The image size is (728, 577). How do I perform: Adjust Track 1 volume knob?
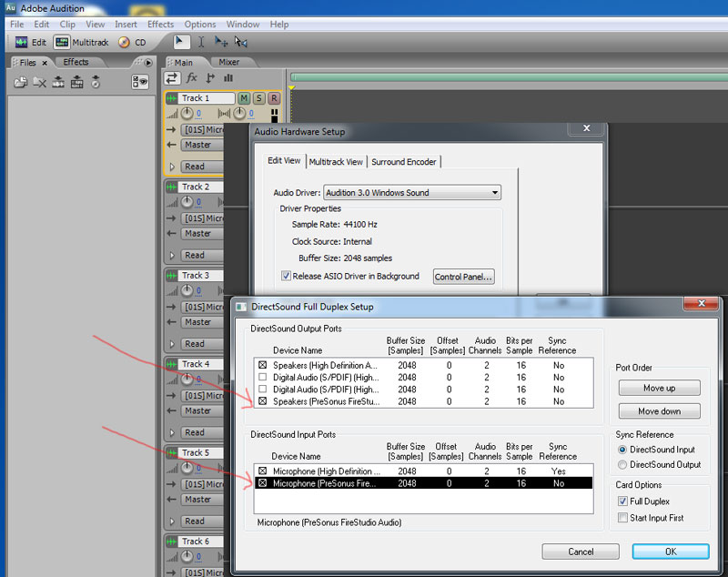click(187, 113)
